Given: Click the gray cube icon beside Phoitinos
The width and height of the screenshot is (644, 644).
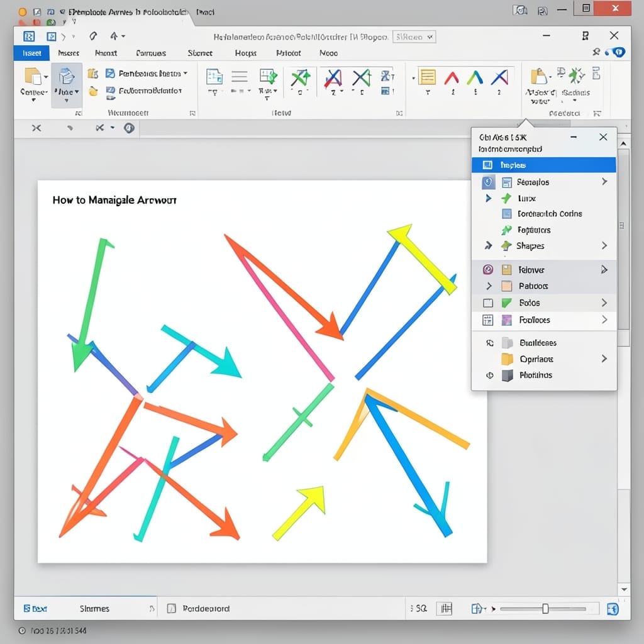Looking at the screenshot, I should coord(508,375).
